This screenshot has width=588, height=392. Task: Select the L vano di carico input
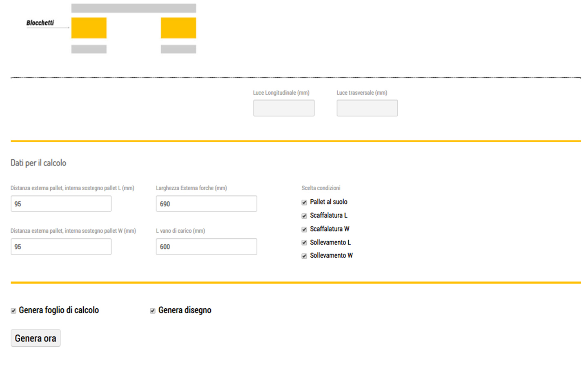[206, 247]
